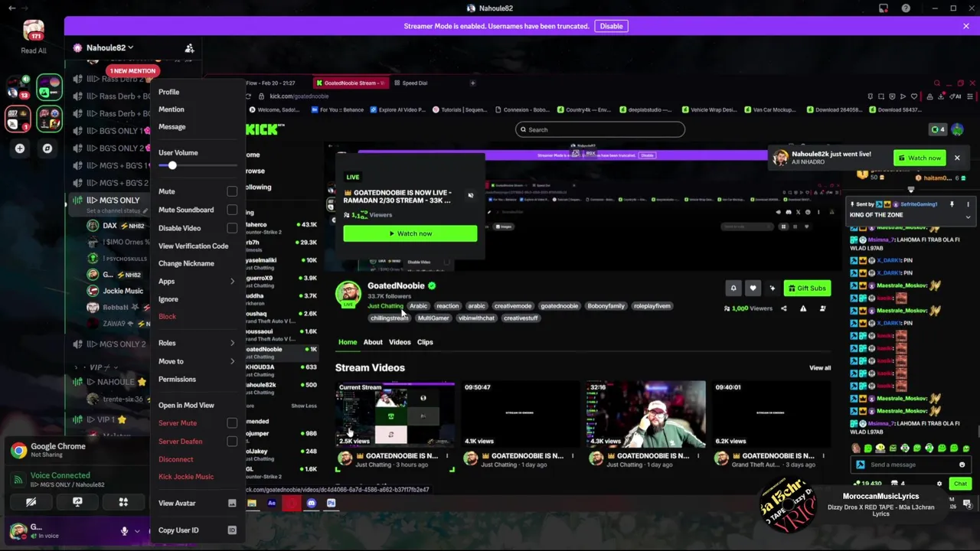Open File Explorer folder in the taskbar
The image size is (980, 551).
(x=251, y=504)
